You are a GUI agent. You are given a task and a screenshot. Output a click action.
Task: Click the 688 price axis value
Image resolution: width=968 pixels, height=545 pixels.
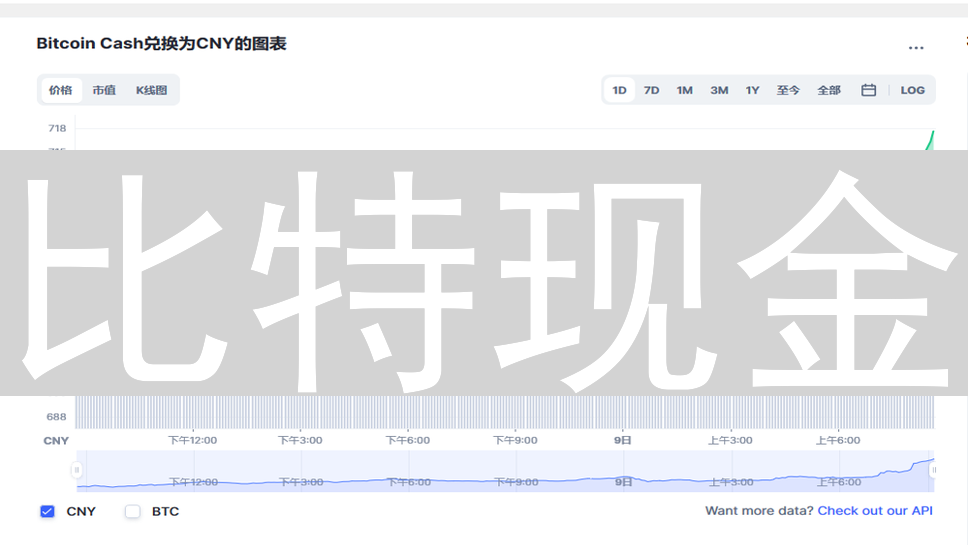click(x=56, y=417)
